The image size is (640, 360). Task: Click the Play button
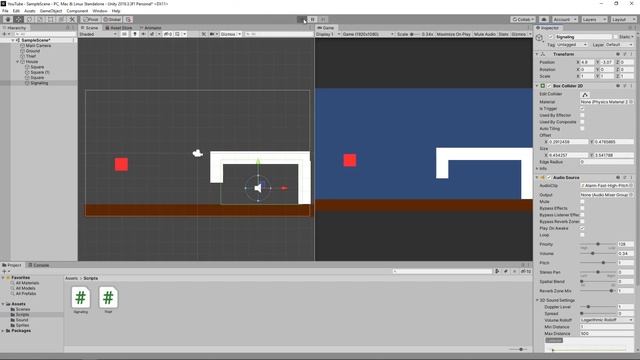point(302,19)
